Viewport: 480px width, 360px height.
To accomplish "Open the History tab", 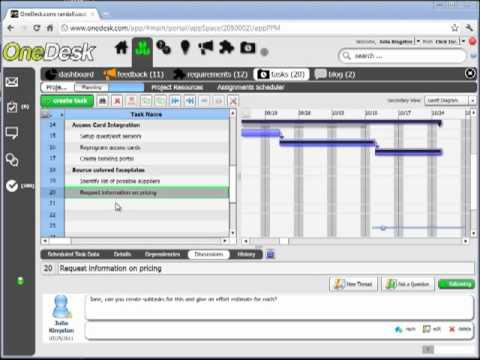I will (x=246, y=254).
